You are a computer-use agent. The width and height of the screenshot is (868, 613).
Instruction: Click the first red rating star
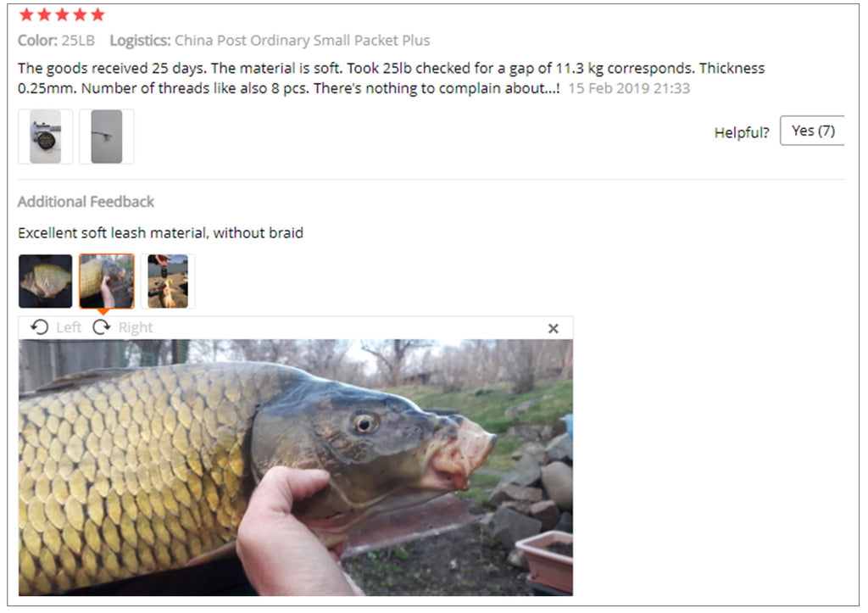coord(26,14)
